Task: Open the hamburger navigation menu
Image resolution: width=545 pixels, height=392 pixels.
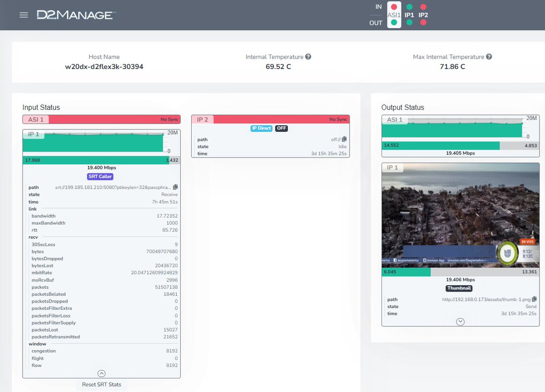Action: click(24, 15)
